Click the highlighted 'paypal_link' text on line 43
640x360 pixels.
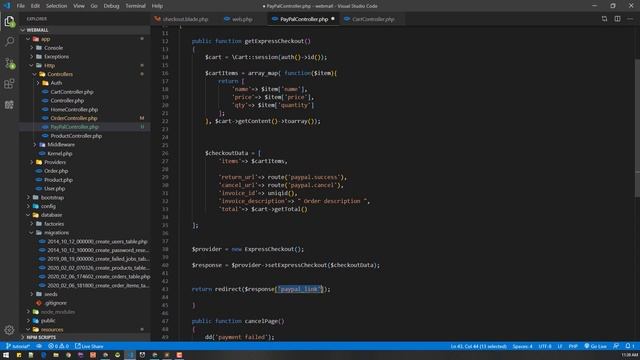point(299,289)
